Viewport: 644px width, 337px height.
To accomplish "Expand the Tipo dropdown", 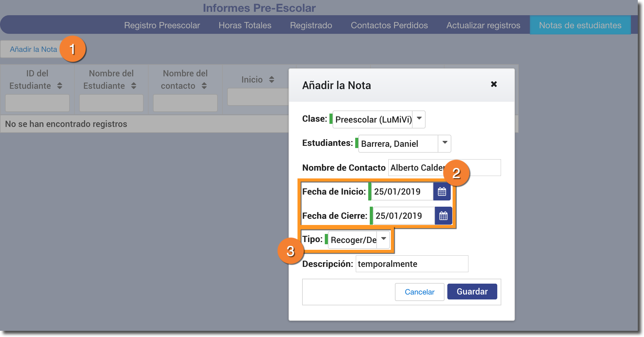I will click(x=383, y=239).
